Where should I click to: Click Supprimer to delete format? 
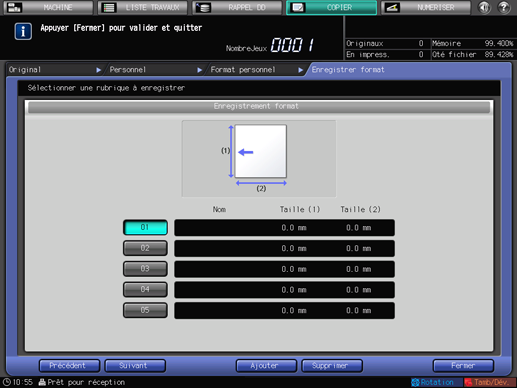point(332,366)
